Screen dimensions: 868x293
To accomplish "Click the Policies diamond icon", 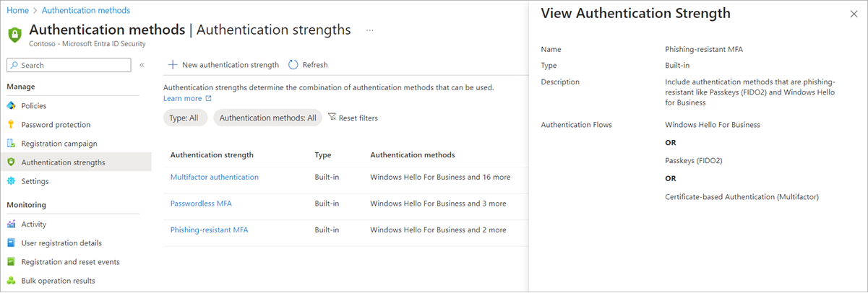I will 11,105.
